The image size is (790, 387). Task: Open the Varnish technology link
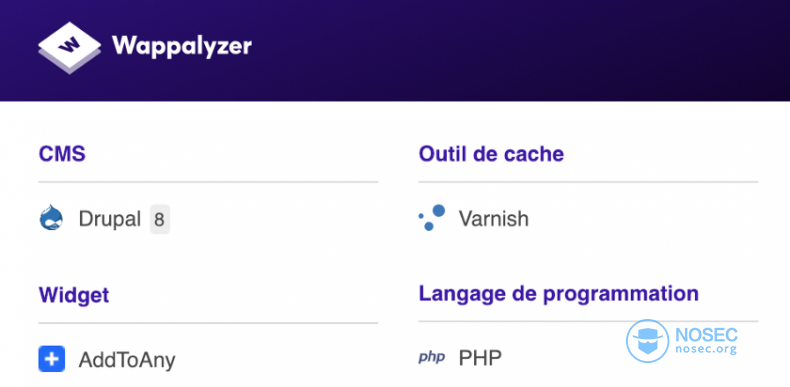tap(493, 219)
